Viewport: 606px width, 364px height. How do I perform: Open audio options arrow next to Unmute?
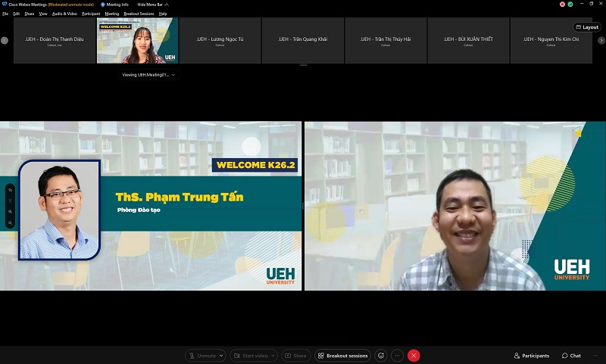click(x=221, y=356)
